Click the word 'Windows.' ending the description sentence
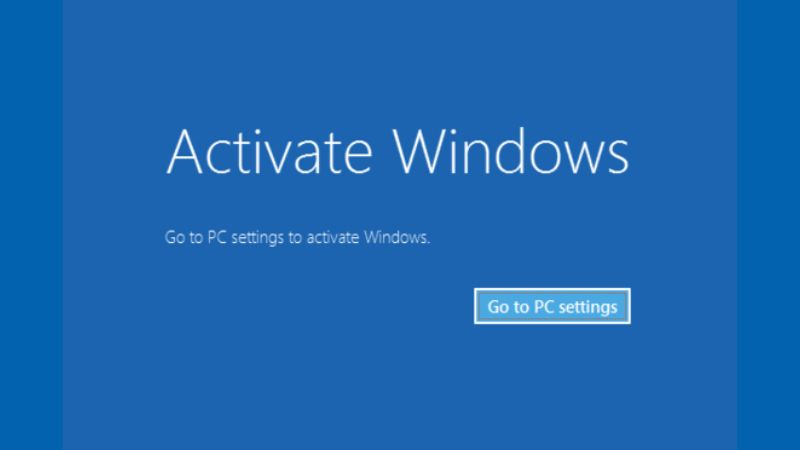 (x=397, y=237)
